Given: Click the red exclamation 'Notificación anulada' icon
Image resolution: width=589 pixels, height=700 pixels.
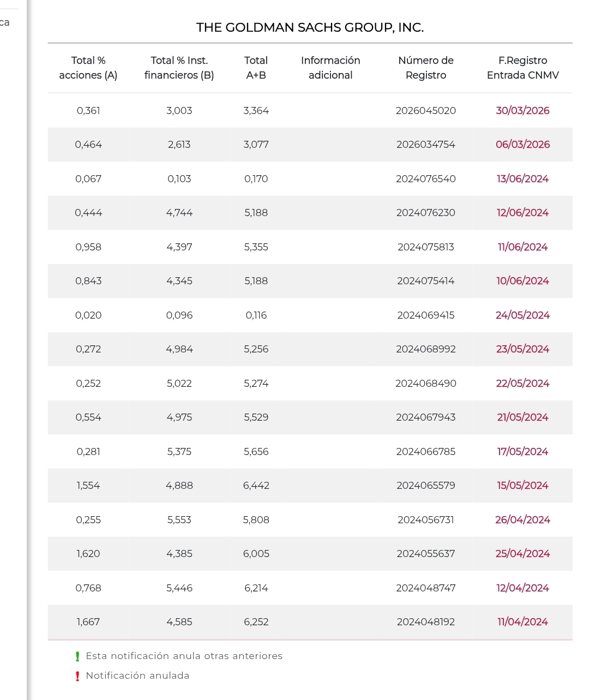Looking at the screenshot, I should [x=77, y=676].
